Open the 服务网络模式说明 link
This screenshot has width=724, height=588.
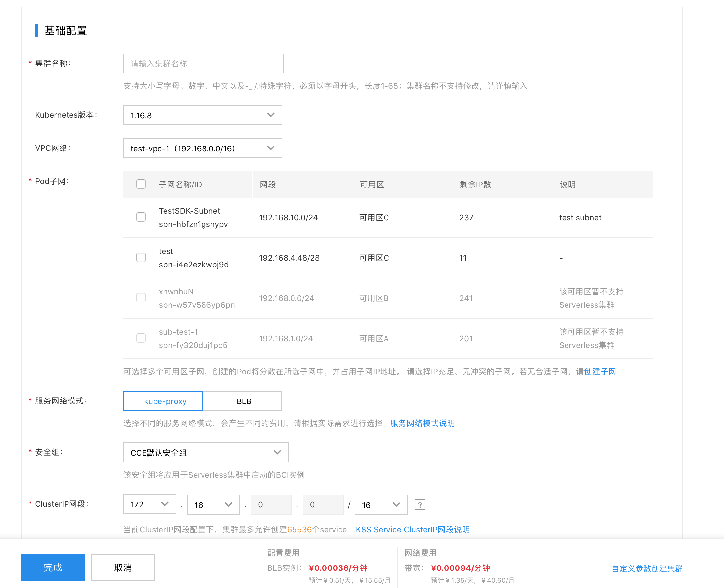(422, 423)
